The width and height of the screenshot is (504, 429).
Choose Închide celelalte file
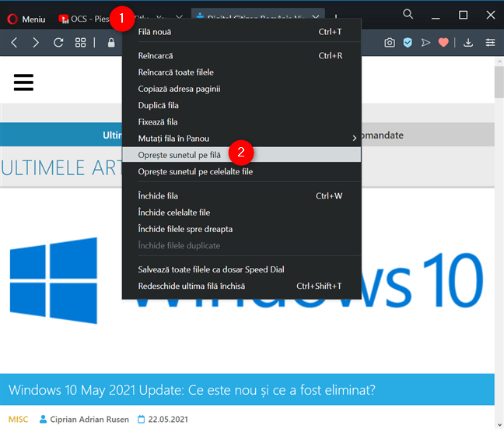click(x=242, y=213)
